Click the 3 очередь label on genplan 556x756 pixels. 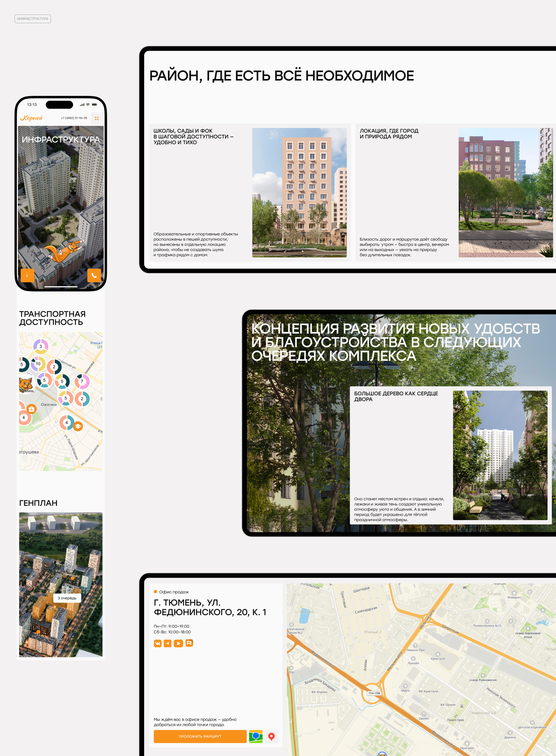pyautogui.click(x=67, y=598)
